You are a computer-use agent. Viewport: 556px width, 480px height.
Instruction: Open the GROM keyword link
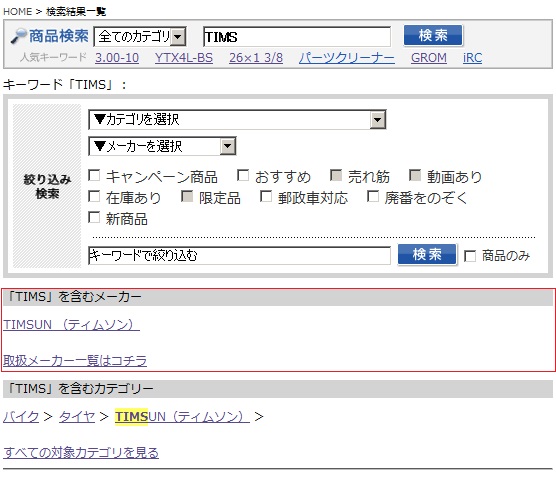click(x=429, y=57)
